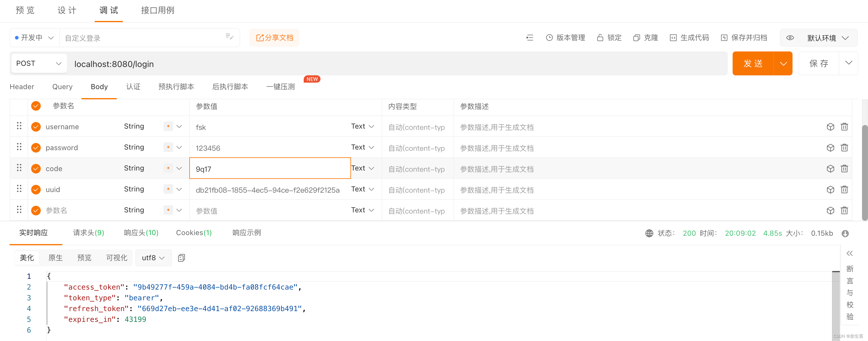868x341 pixels.
Task: Toggle required asterisk on username row
Action: 168,126
